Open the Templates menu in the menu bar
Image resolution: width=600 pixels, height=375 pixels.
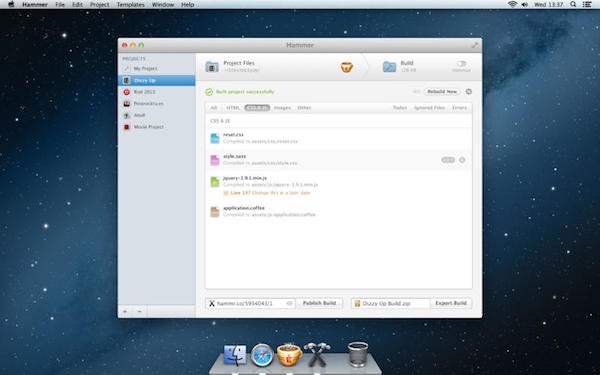(130, 5)
